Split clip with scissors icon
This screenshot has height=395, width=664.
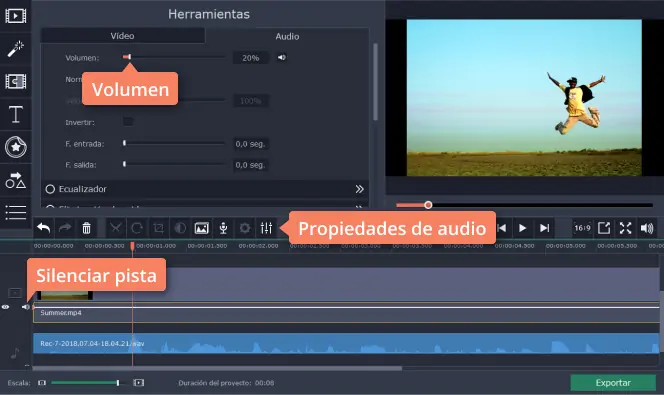115,228
